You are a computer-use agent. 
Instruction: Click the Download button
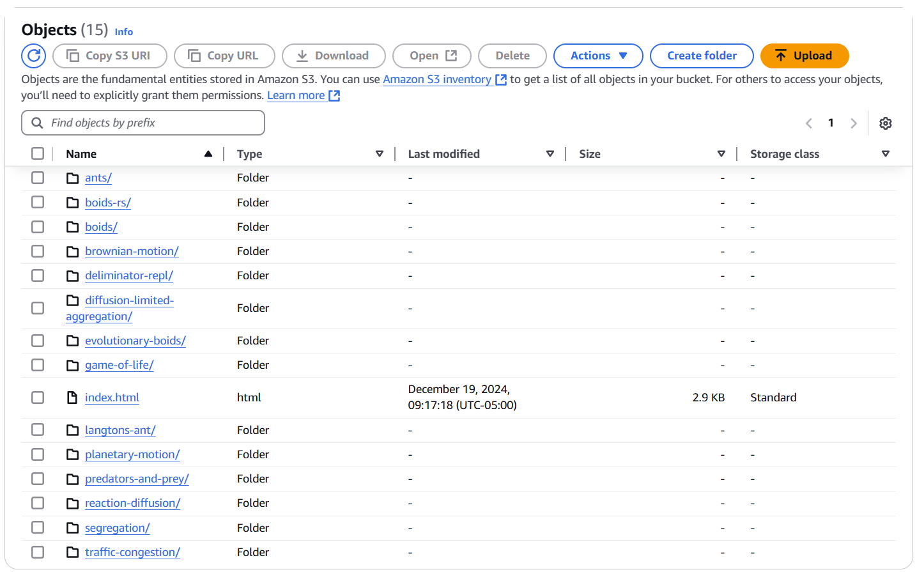click(x=334, y=56)
